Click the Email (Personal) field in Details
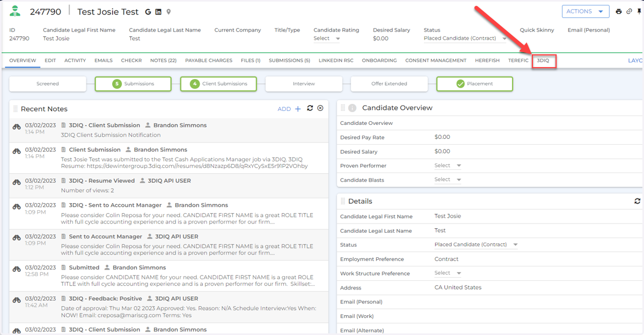Screen dimensions: 644x335 tap(489, 302)
